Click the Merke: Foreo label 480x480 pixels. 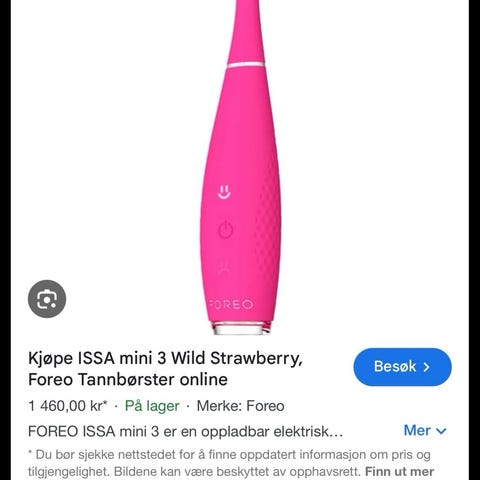(x=240, y=406)
